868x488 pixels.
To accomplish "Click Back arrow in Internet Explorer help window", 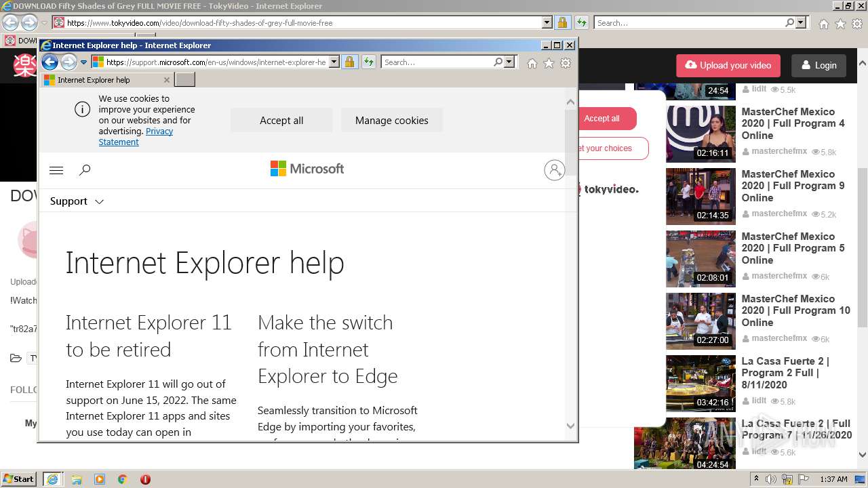I will click(x=50, y=62).
